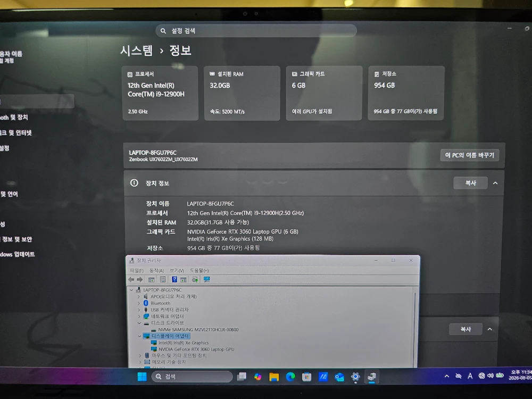Select the 메모리 기술 장치 tree row
Image resolution: width=532 pixels, height=399 pixels.
(169, 362)
